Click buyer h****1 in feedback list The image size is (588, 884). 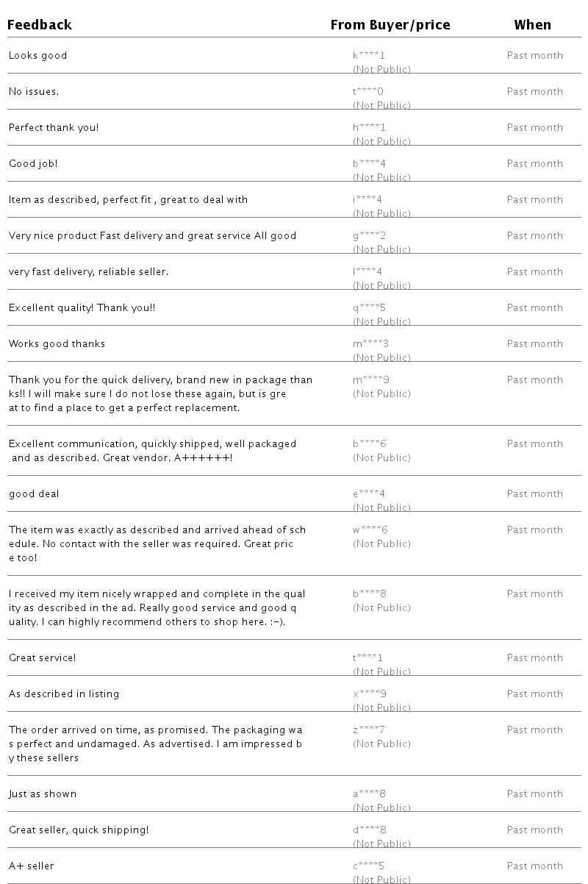pyautogui.click(x=369, y=128)
